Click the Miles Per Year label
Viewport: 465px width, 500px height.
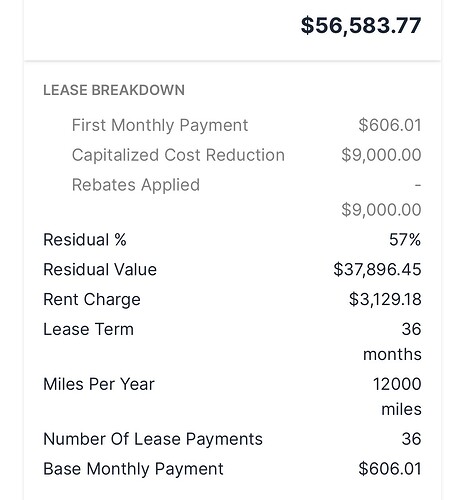[99, 384]
